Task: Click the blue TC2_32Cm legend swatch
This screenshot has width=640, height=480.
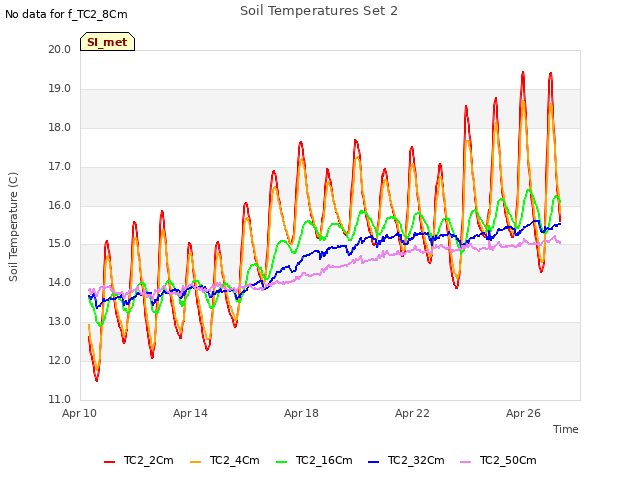Action: [x=373, y=462]
